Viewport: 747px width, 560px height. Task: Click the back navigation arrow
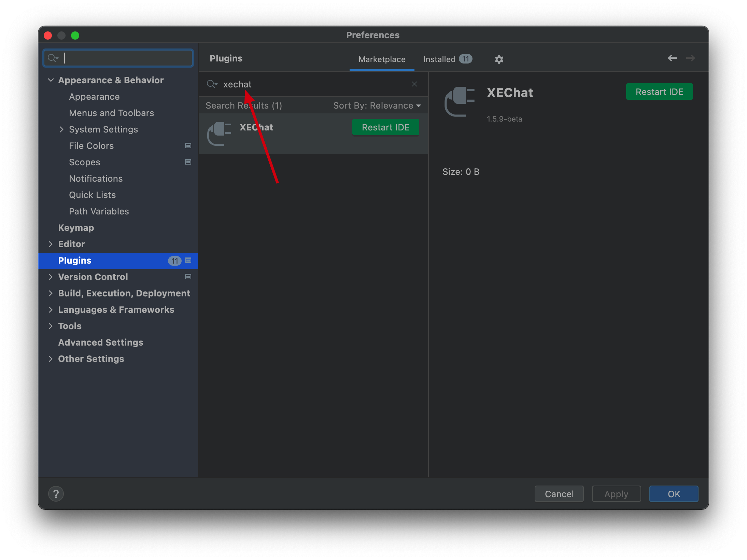point(672,58)
